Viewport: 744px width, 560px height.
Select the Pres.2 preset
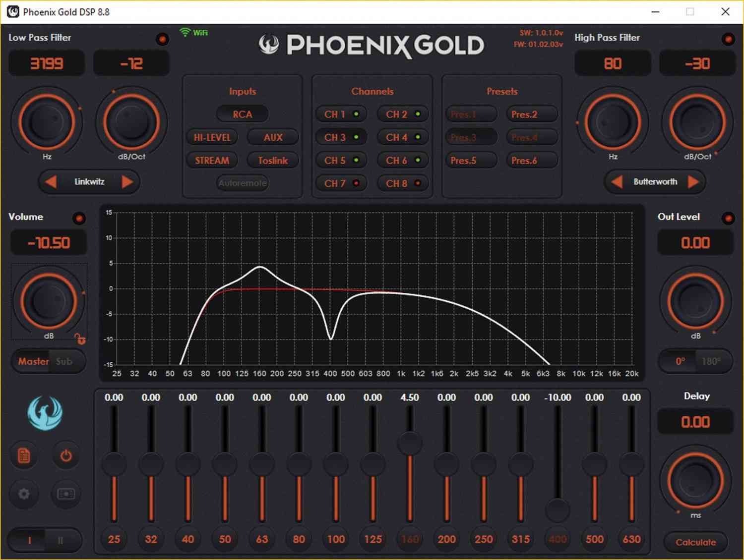[531, 114]
